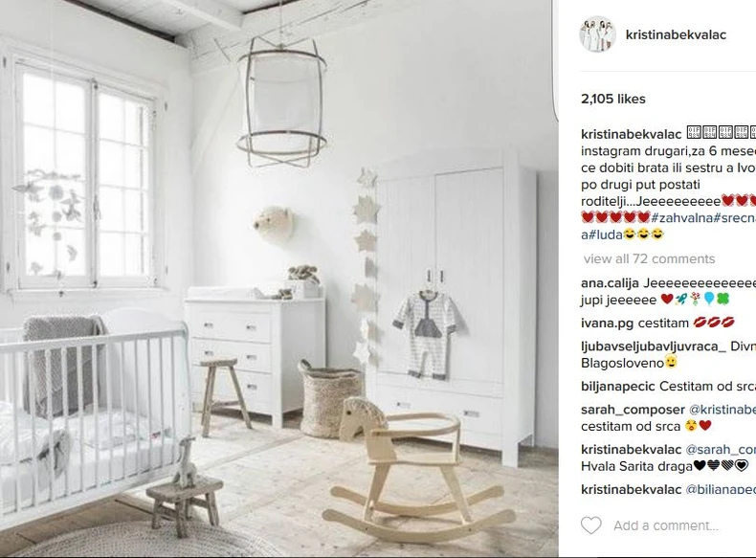Click the heart like icon
The image size is (756, 558).
tap(590, 525)
